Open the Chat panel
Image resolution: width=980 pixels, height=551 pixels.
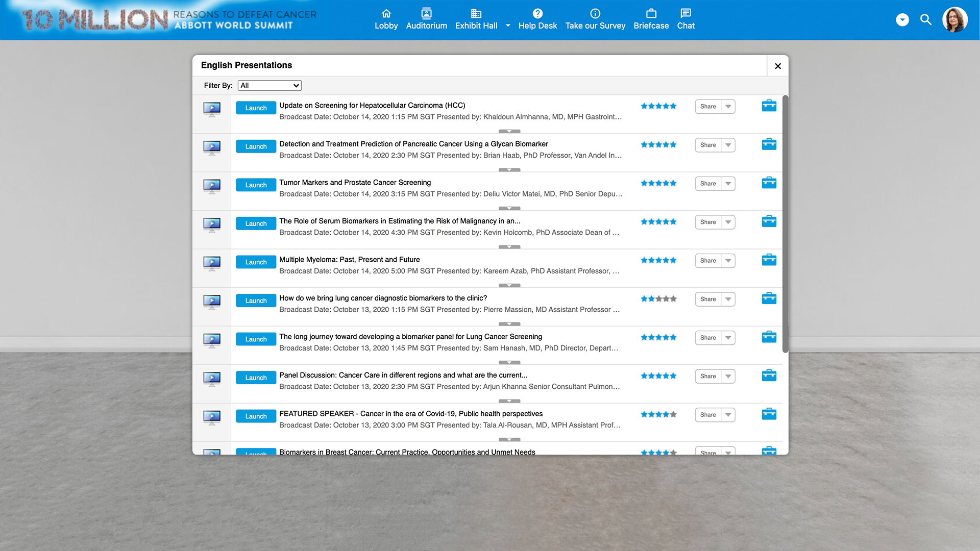click(685, 19)
